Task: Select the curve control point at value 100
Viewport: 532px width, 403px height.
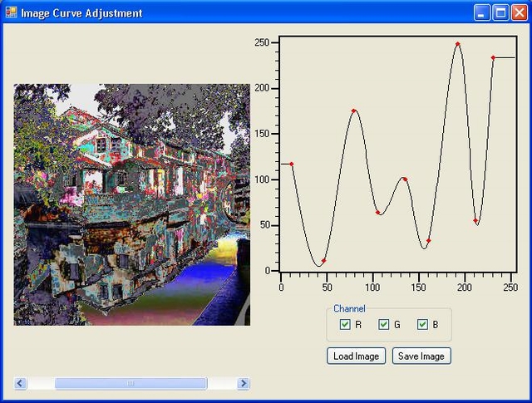Action: 405,179
